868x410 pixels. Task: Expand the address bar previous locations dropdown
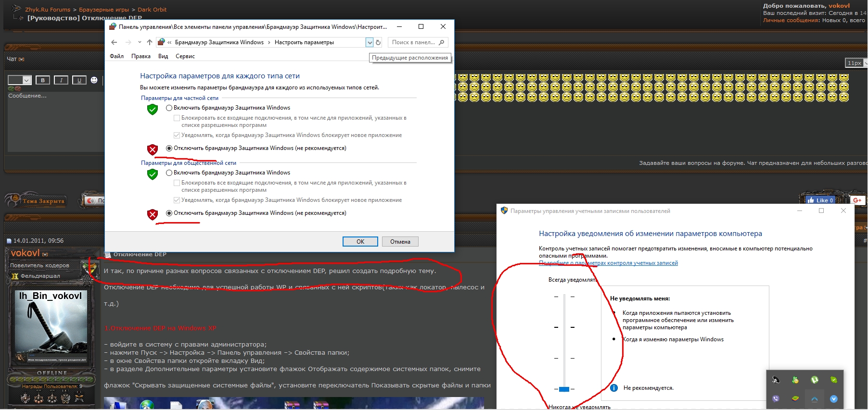point(370,42)
